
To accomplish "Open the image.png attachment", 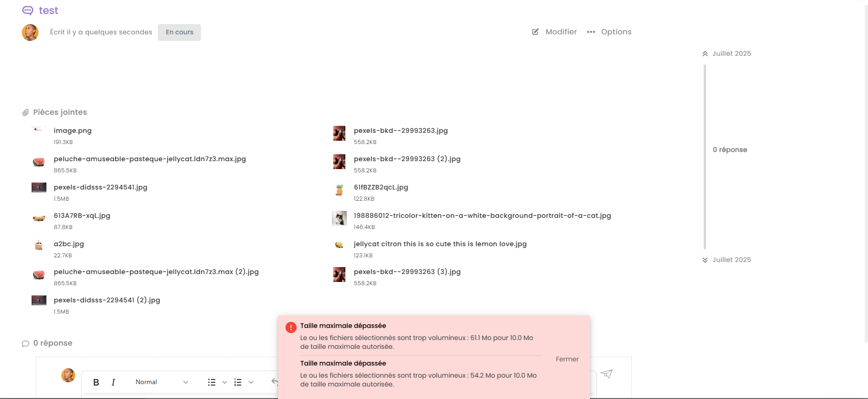I will (72, 131).
